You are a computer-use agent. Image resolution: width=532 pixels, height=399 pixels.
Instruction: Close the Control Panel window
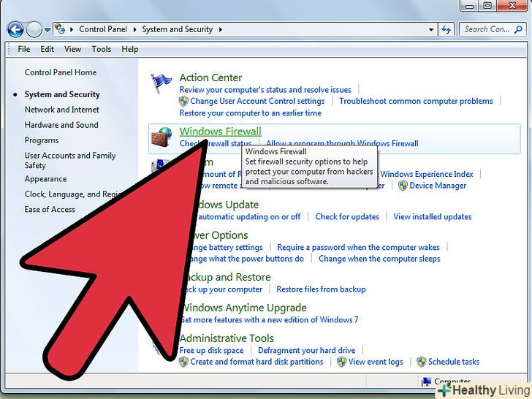click(x=513, y=5)
